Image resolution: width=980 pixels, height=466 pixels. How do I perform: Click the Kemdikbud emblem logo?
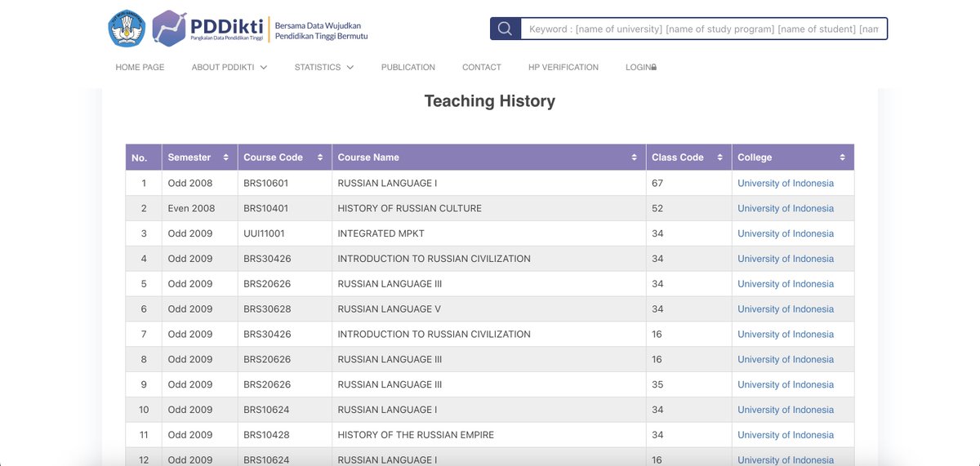coord(127,29)
